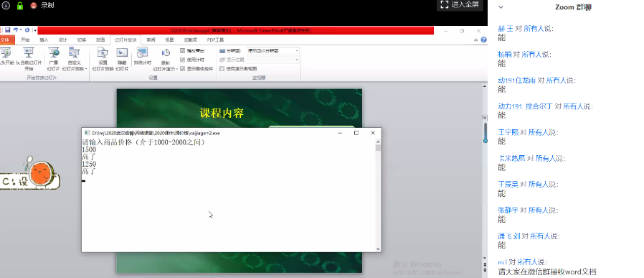The height and width of the screenshot is (278, 644).
Task: Switch to the Add-ins (加载项) ribbon tab
Action: click(190, 40)
